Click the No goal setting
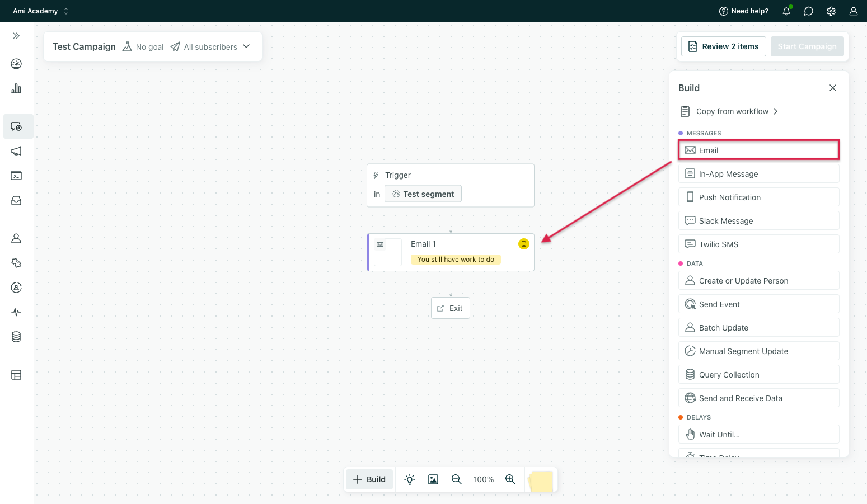Image resolution: width=867 pixels, height=504 pixels. [143, 47]
